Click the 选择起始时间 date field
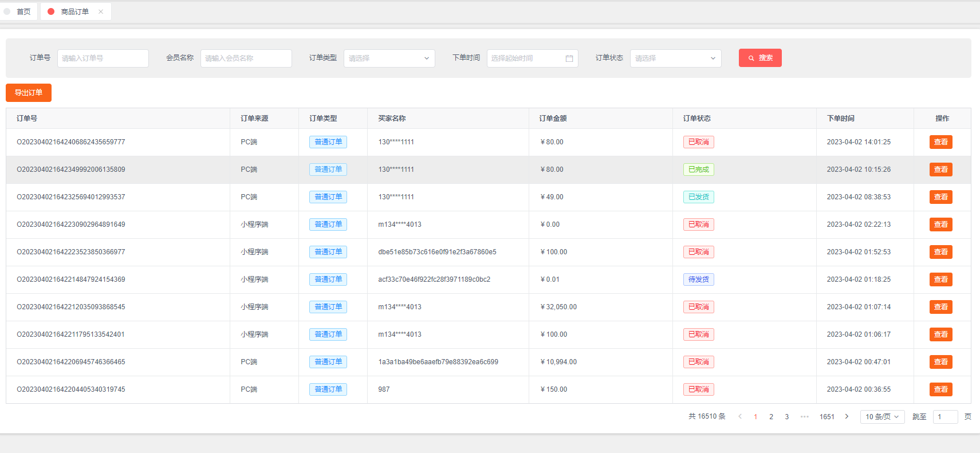The width and height of the screenshot is (980, 453). pyautogui.click(x=533, y=58)
